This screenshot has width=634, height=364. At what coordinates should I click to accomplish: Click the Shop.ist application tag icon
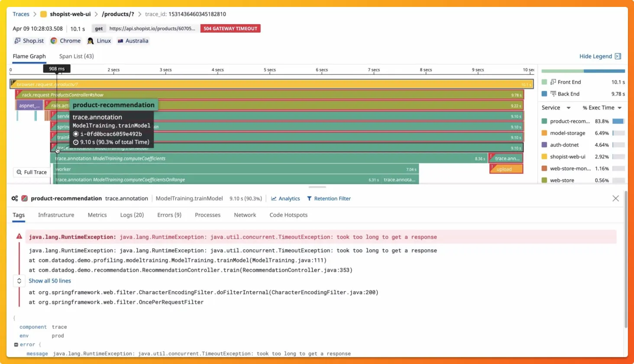click(17, 41)
